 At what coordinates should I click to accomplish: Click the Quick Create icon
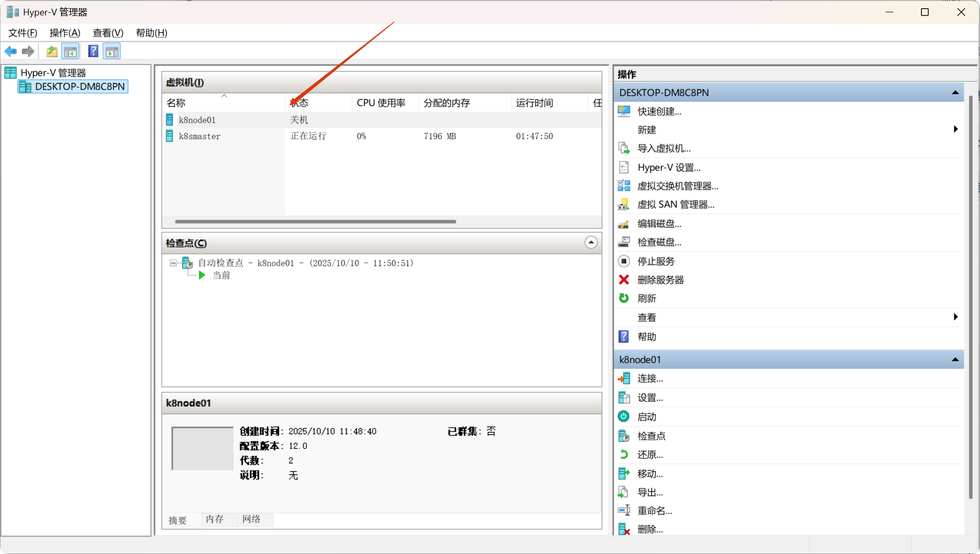point(624,111)
